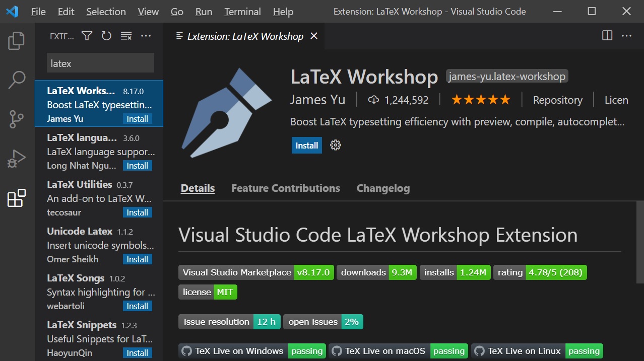Open Extensions panel more actions menu
Screen dimensions: 644x361
pos(146,36)
